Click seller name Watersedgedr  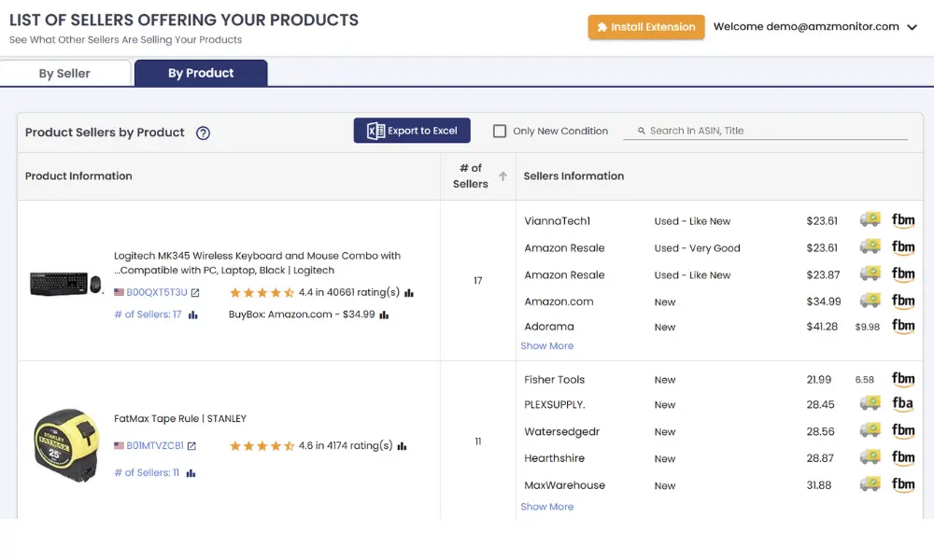point(561,431)
